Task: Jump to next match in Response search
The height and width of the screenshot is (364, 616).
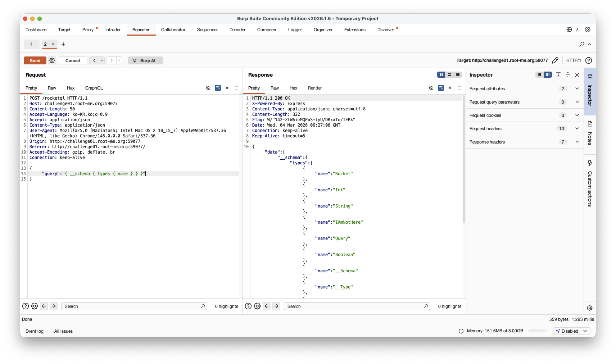Action: click(276, 306)
